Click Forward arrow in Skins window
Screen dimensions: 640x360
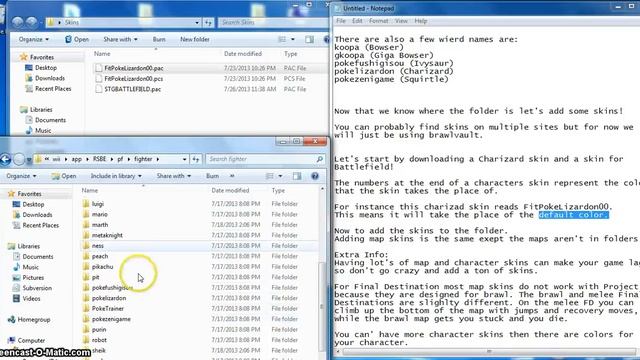[x=31, y=22]
